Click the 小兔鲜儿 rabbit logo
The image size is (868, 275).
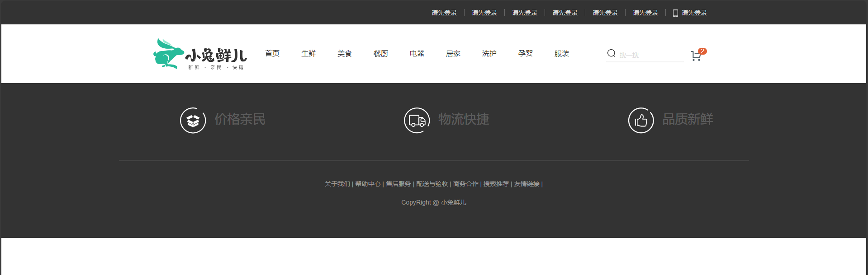coord(200,54)
